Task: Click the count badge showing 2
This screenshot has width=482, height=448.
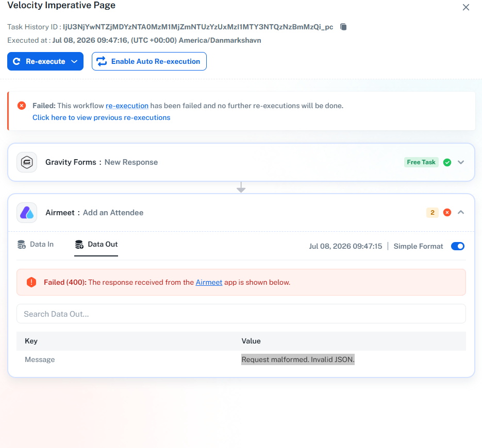Action: [432, 213]
